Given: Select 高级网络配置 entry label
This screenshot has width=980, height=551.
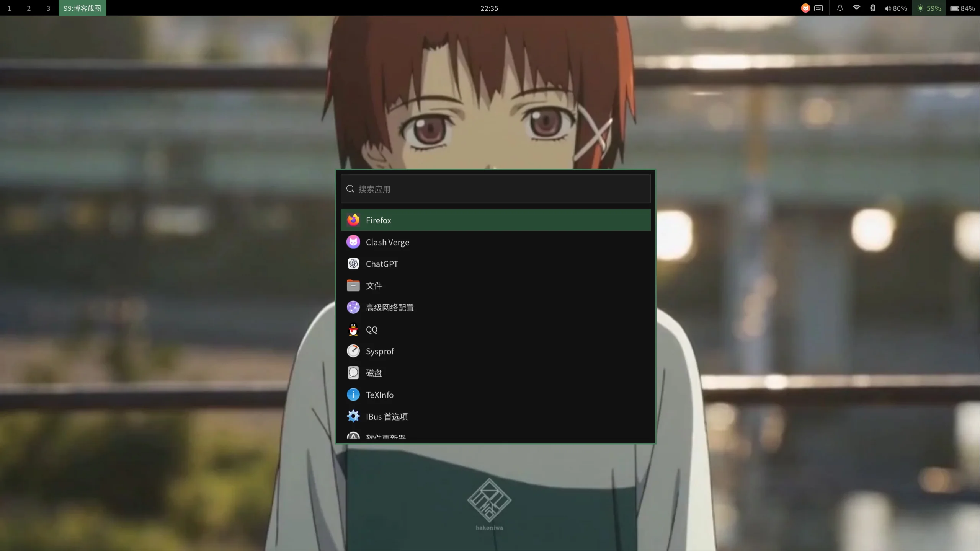Looking at the screenshot, I should [390, 308].
